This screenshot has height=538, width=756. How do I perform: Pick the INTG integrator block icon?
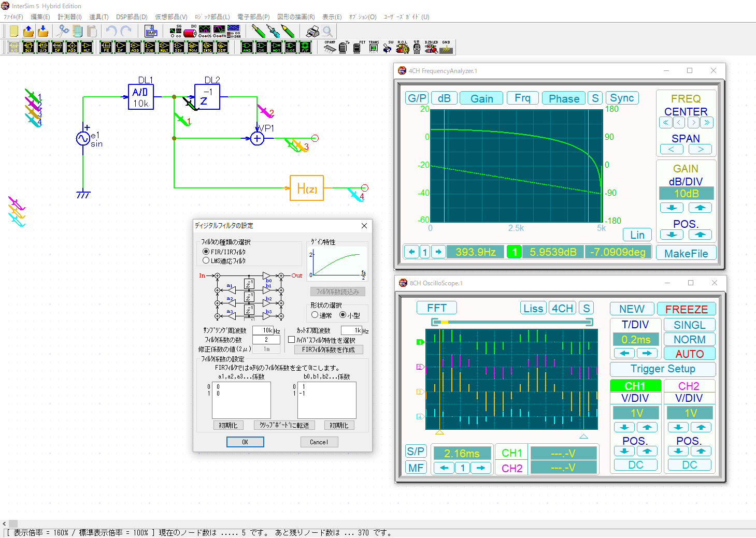[x=207, y=48]
